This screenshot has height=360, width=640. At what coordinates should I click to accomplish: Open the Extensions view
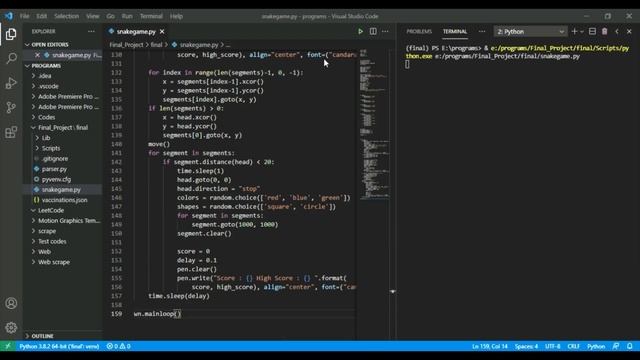(x=11, y=132)
